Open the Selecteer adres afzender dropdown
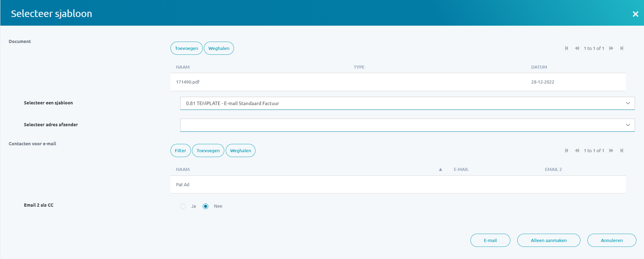Screen dimensions: 644x259 [x=407, y=125]
